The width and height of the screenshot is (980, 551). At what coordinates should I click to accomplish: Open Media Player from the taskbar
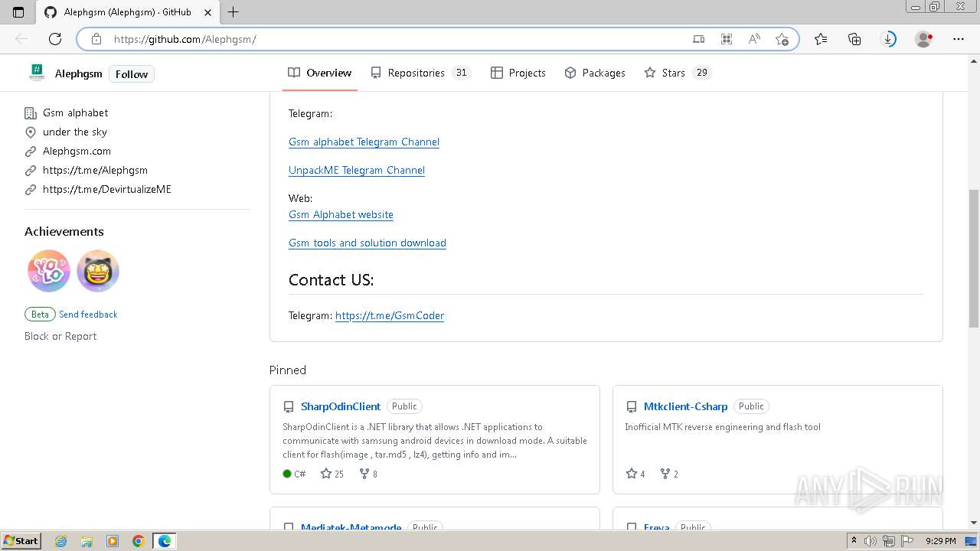click(113, 541)
